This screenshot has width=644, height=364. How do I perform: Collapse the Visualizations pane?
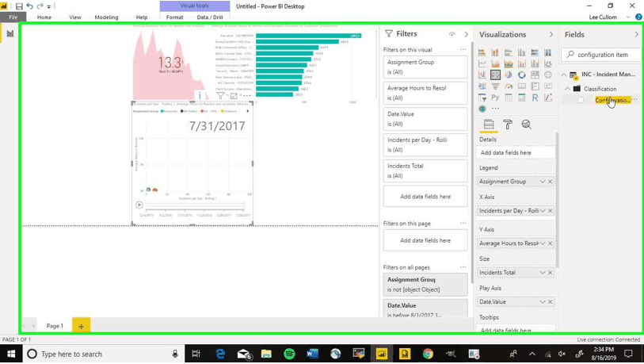551,35
